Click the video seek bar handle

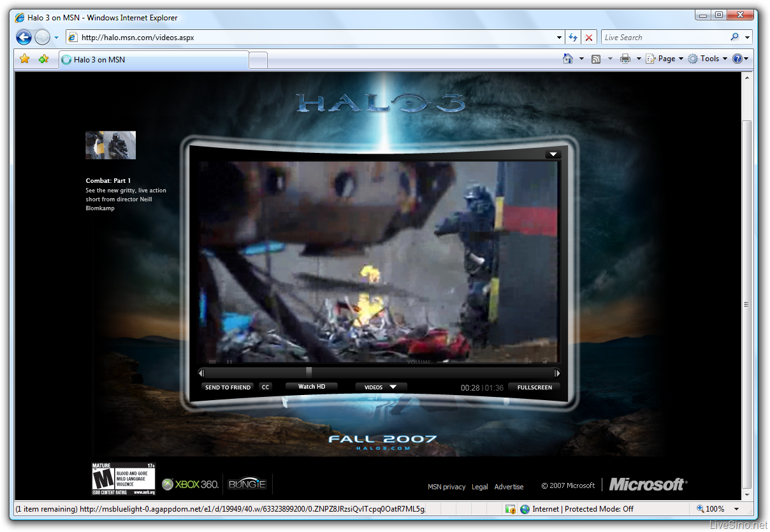[x=309, y=372]
